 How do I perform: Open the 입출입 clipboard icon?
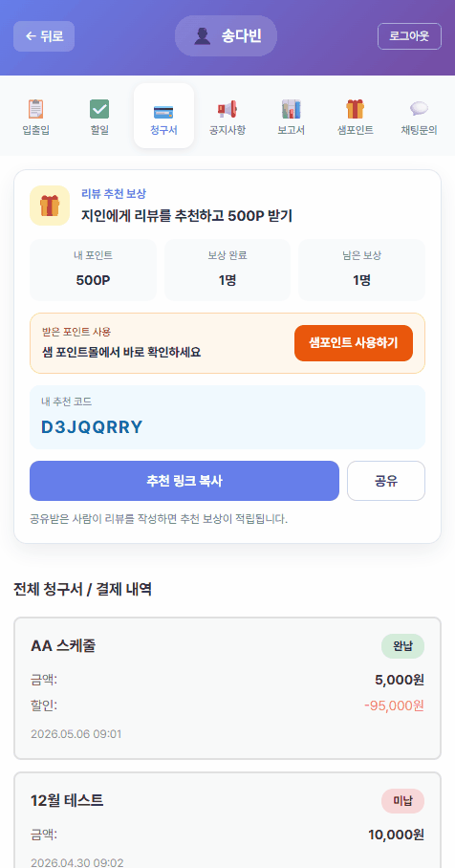pyautogui.click(x=36, y=109)
